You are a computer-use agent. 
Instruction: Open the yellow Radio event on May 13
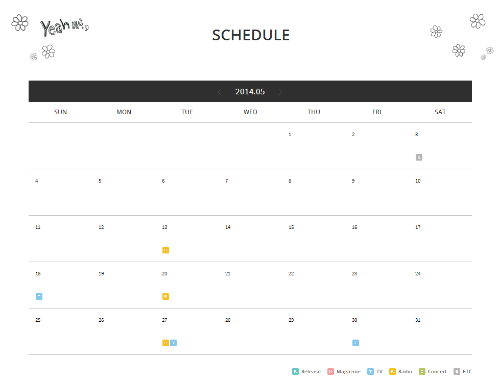pyautogui.click(x=166, y=250)
